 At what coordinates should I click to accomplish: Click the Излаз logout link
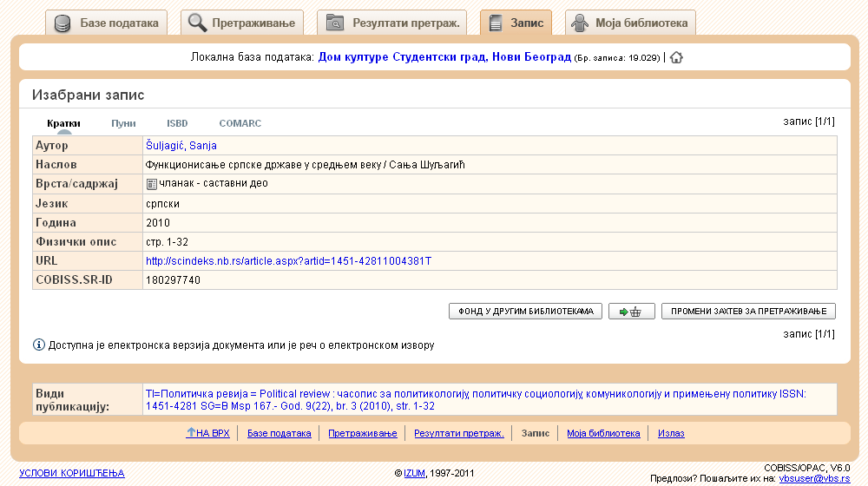coord(671,433)
